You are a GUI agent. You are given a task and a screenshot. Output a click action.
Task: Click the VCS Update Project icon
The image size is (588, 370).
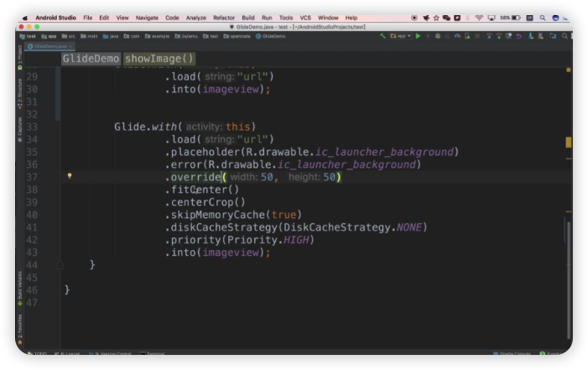489,36
